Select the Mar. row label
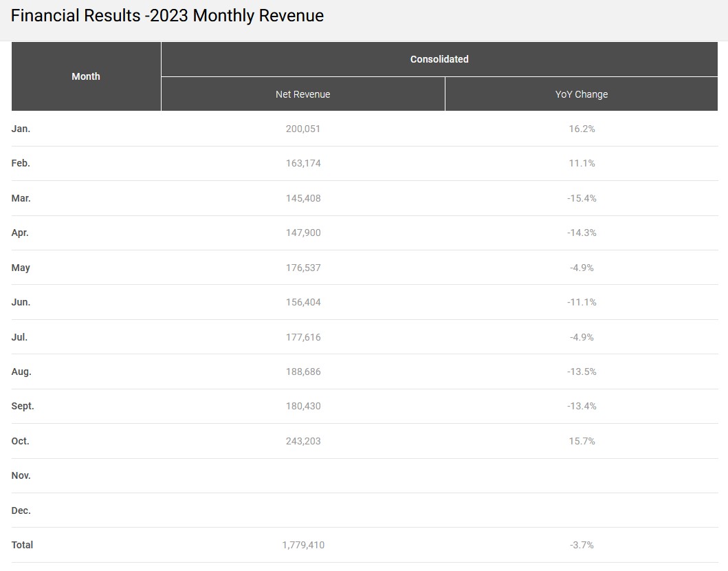The width and height of the screenshot is (728, 571). [x=21, y=198]
